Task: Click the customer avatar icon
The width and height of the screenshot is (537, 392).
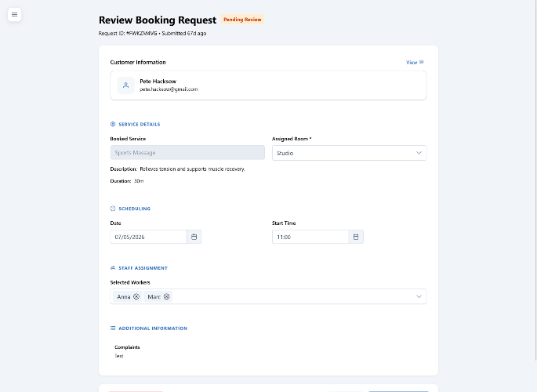Action: [x=126, y=85]
